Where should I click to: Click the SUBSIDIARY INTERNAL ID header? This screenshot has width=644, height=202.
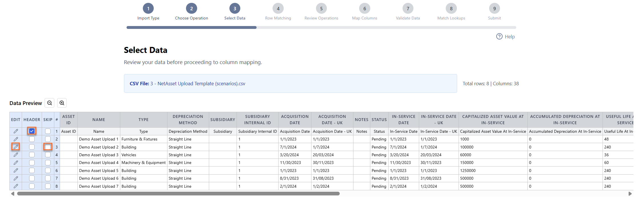[x=257, y=120]
